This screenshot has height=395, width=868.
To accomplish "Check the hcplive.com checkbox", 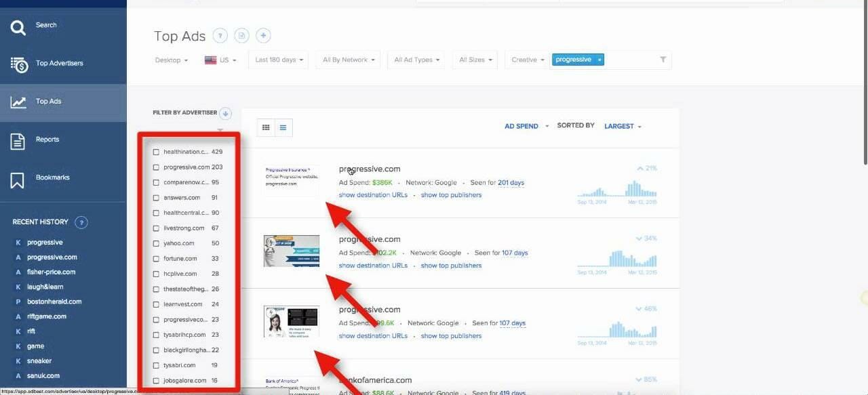I will (156, 274).
